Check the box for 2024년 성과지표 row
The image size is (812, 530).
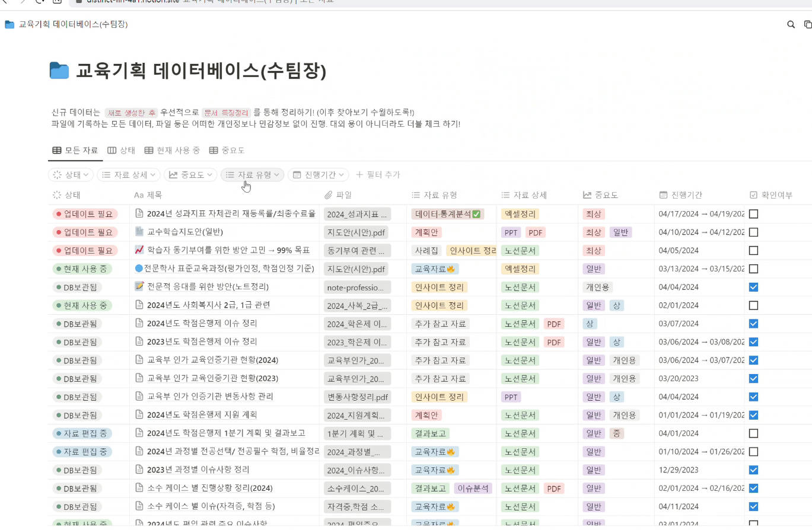(753, 214)
